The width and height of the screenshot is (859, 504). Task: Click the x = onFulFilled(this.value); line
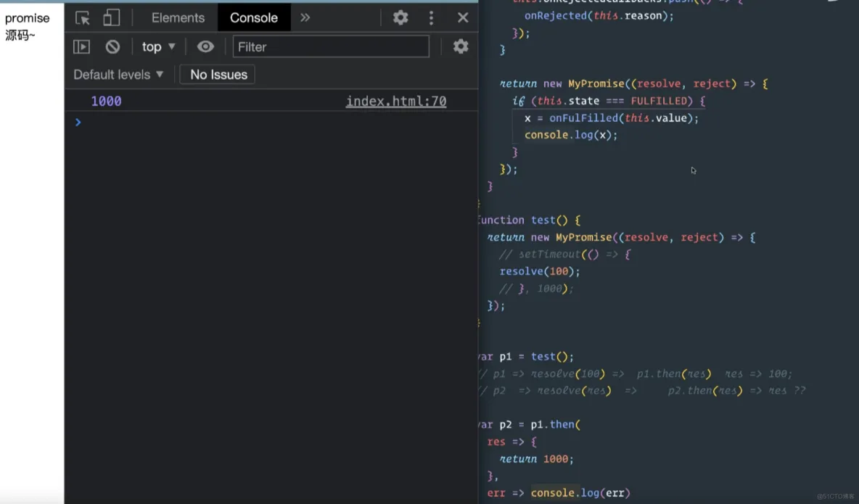coord(612,117)
